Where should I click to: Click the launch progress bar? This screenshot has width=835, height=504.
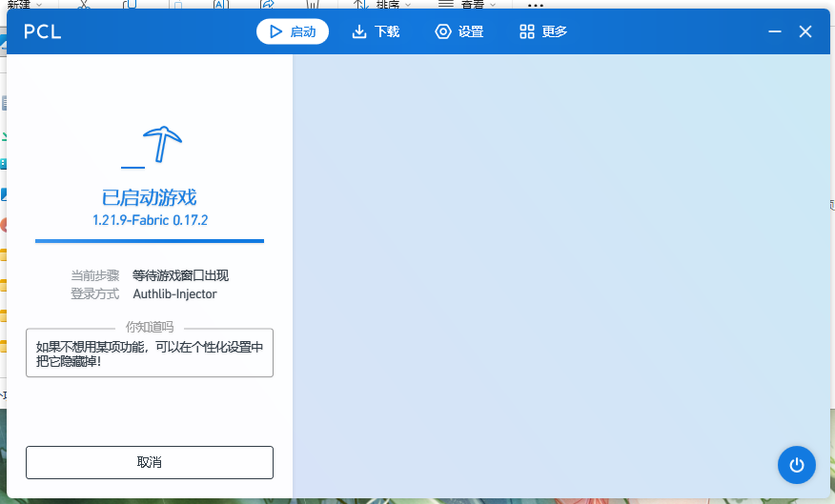[150, 241]
